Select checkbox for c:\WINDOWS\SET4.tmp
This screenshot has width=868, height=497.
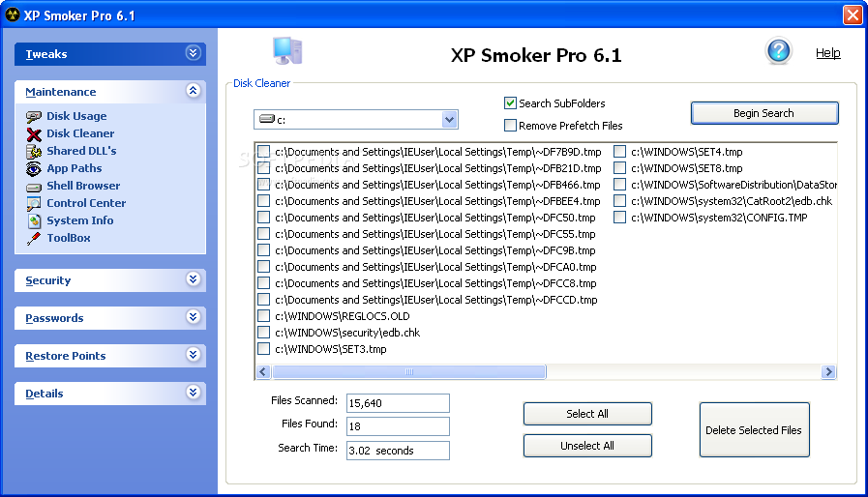(620, 152)
